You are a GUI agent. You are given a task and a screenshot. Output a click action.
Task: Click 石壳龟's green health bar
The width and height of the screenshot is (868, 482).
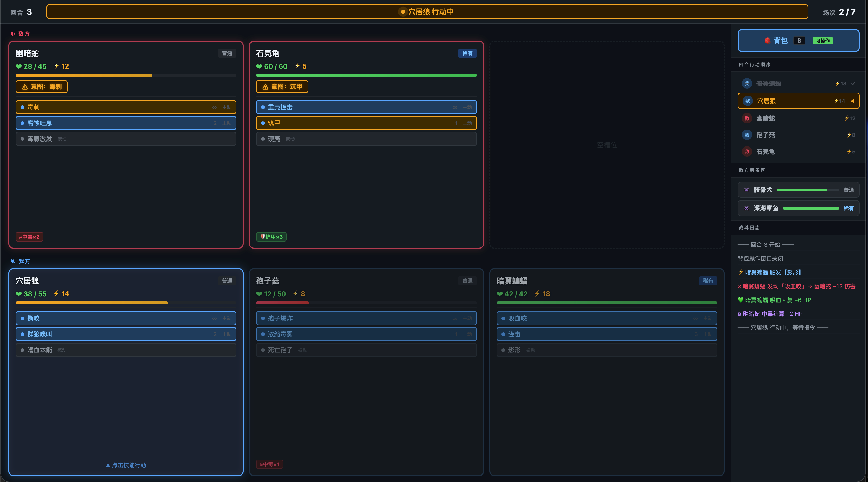pos(366,76)
